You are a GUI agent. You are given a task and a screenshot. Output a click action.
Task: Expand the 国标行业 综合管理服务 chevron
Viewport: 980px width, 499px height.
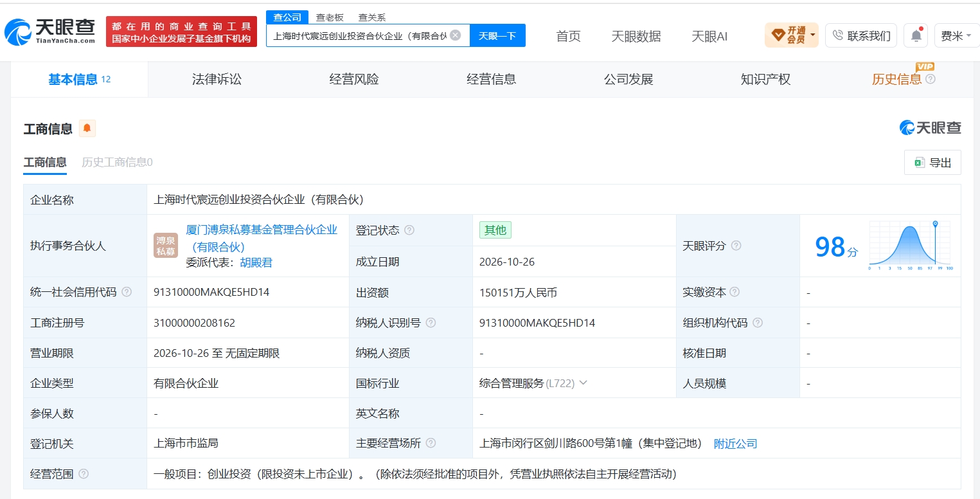(584, 383)
